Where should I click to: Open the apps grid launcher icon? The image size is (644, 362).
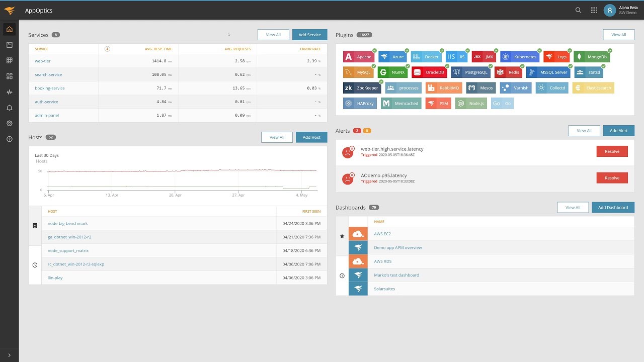pyautogui.click(x=594, y=10)
